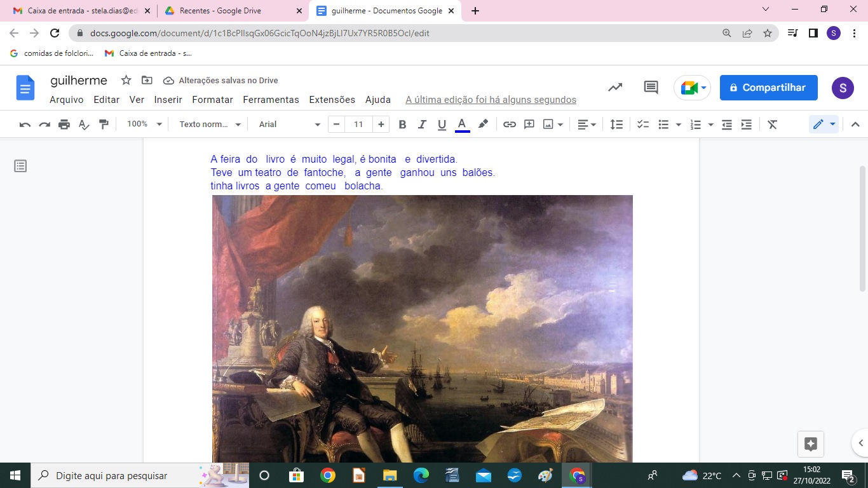Add a comment from the toolbar
This screenshot has height=488, width=868.
529,125
